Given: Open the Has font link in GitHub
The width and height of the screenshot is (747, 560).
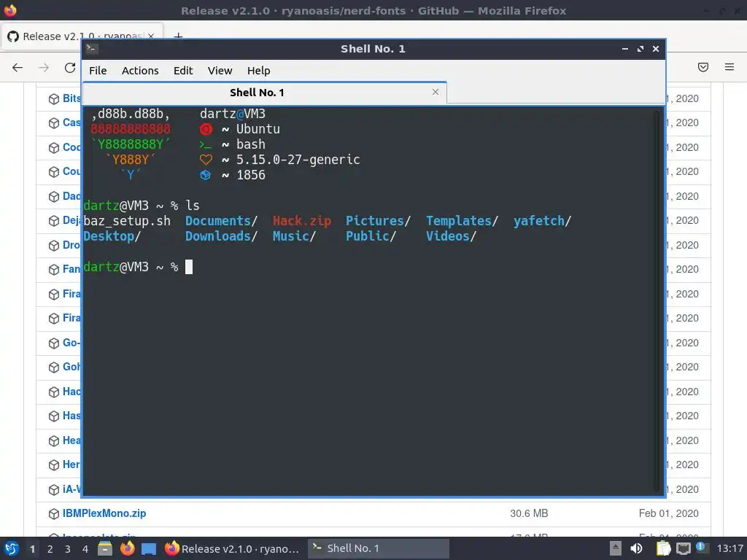Looking at the screenshot, I should [x=71, y=416].
